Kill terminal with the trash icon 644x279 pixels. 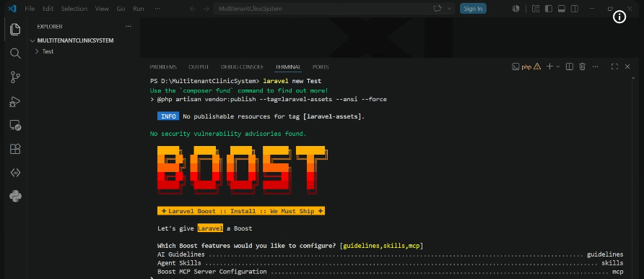582,66
